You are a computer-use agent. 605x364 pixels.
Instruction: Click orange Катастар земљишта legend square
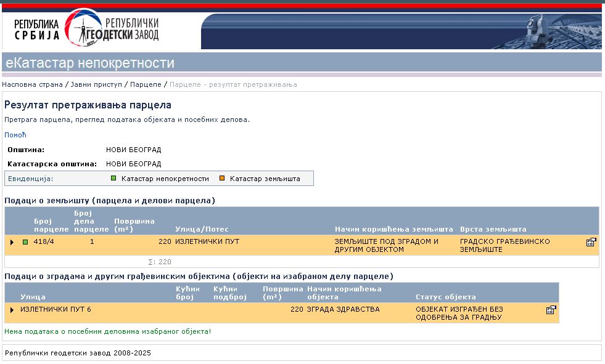(x=222, y=179)
